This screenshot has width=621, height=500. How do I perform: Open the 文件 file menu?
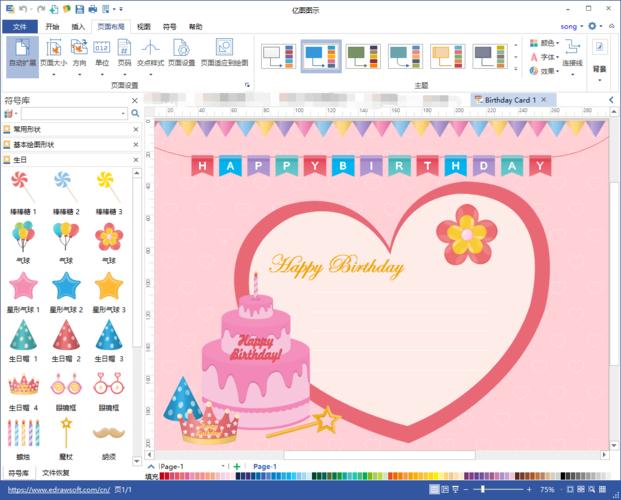click(20, 27)
